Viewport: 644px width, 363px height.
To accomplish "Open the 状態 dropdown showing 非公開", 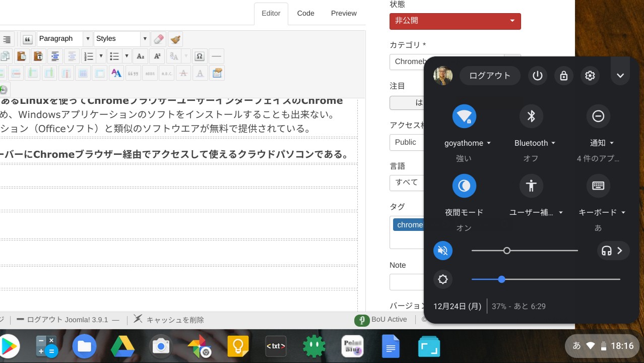I will [454, 21].
